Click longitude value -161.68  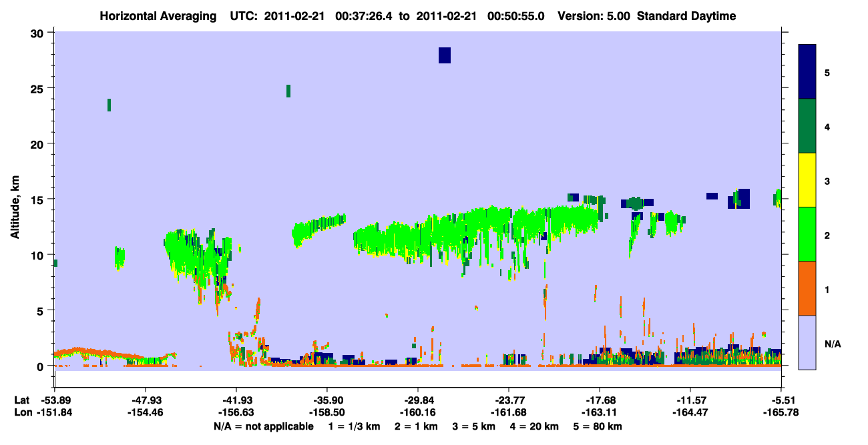509,412
